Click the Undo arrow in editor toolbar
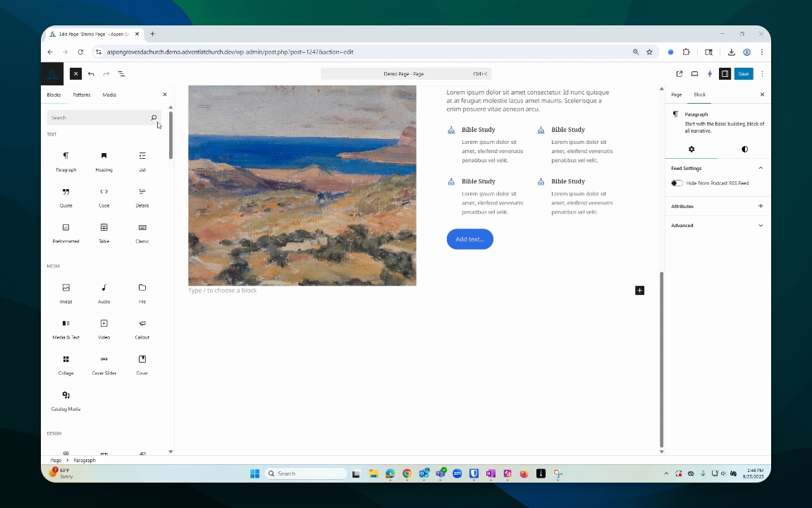 pyautogui.click(x=91, y=73)
